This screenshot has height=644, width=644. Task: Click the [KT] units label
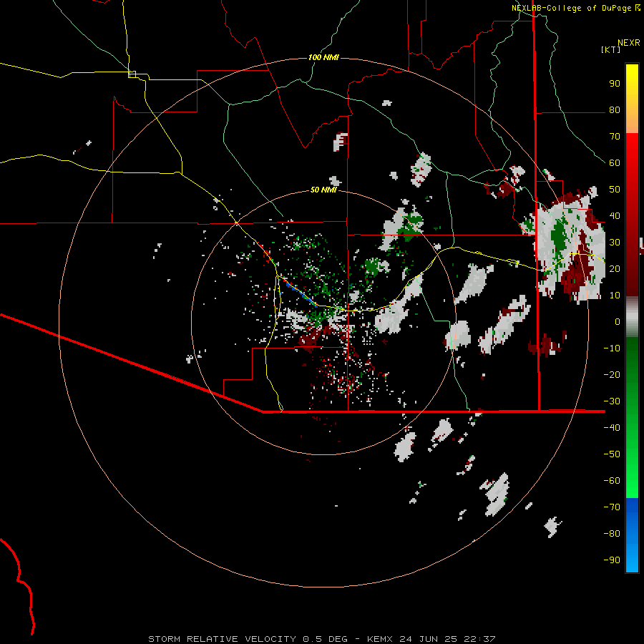coord(611,49)
